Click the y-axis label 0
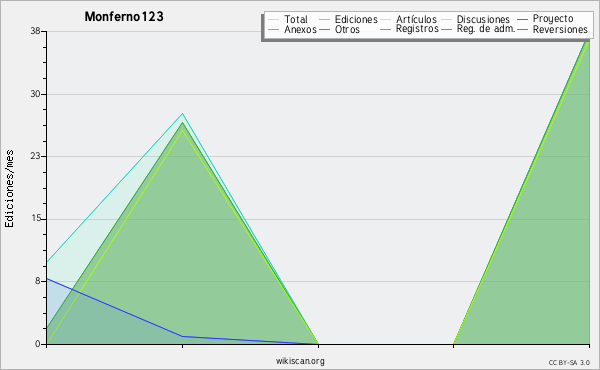Image resolution: width=600 pixels, height=370 pixels. pos(38,344)
